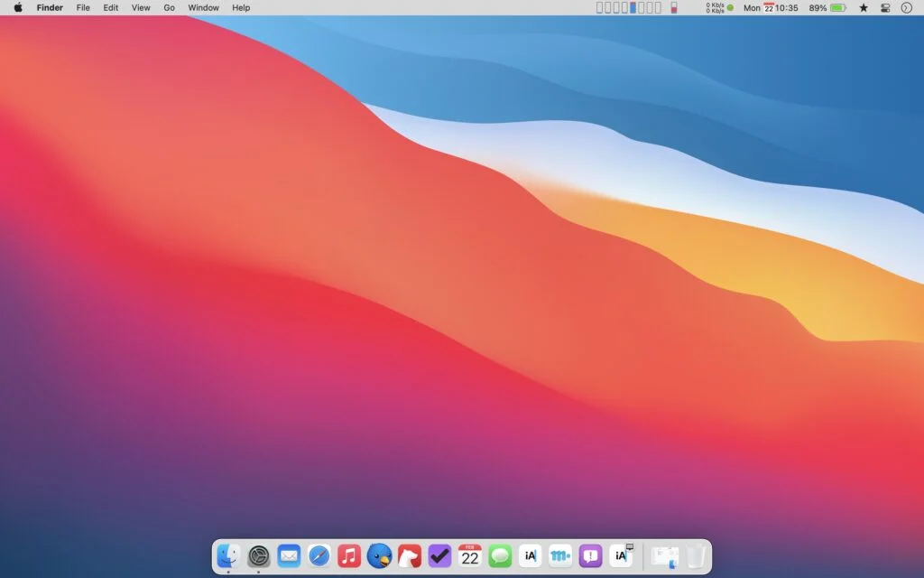Open the Downloads stack in Dock

(x=665, y=556)
